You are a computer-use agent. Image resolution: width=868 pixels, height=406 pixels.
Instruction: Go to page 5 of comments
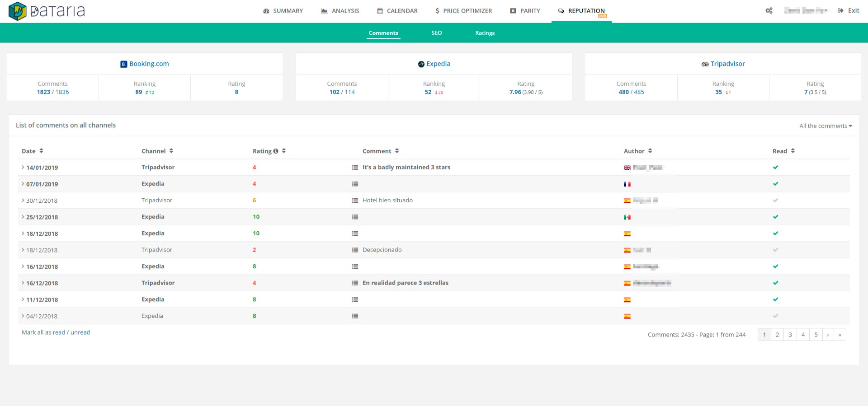tap(816, 335)
